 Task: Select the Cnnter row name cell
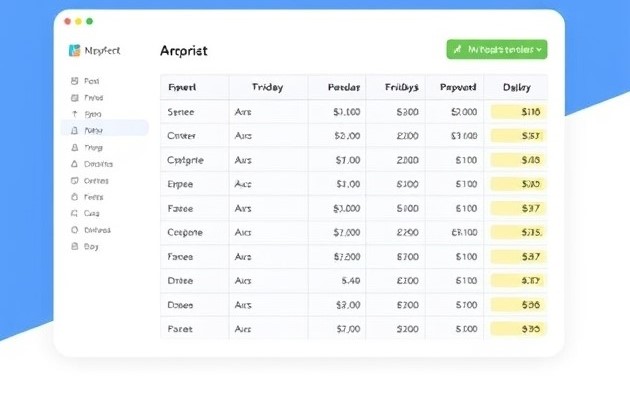point(181,136)
